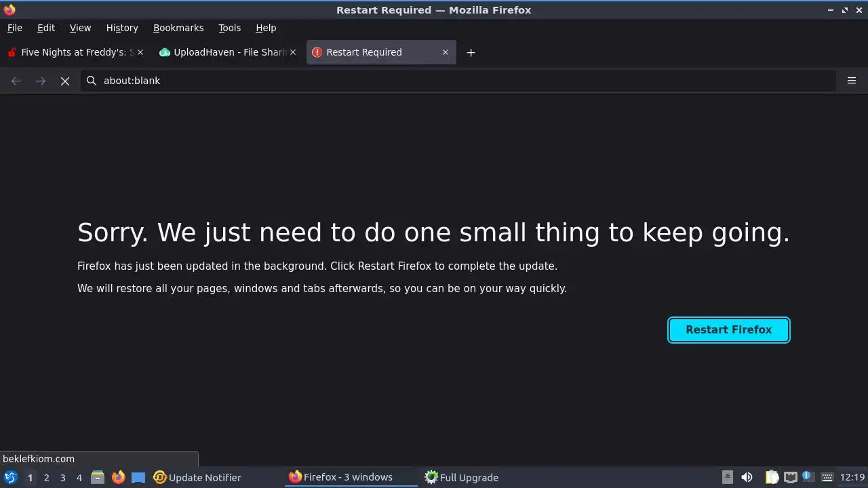This screenshot has width=868, height=488.
Task: Click the heading 'Sorry. We just need to do one small thing'
Action: [x=433, y=232]
